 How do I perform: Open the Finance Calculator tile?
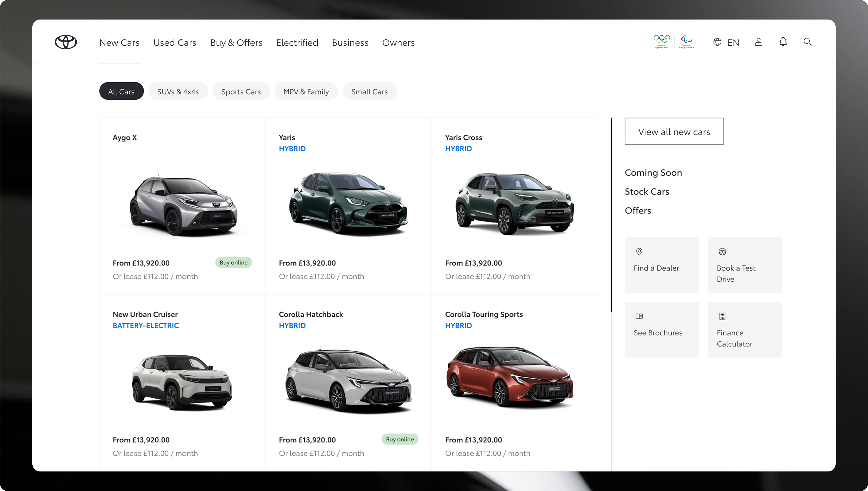click(x=745, y=329)
